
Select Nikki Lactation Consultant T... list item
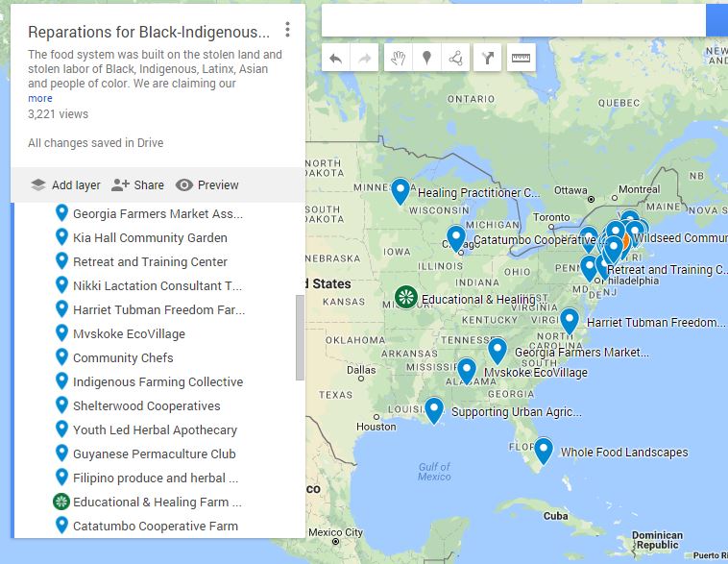point(158,285)
